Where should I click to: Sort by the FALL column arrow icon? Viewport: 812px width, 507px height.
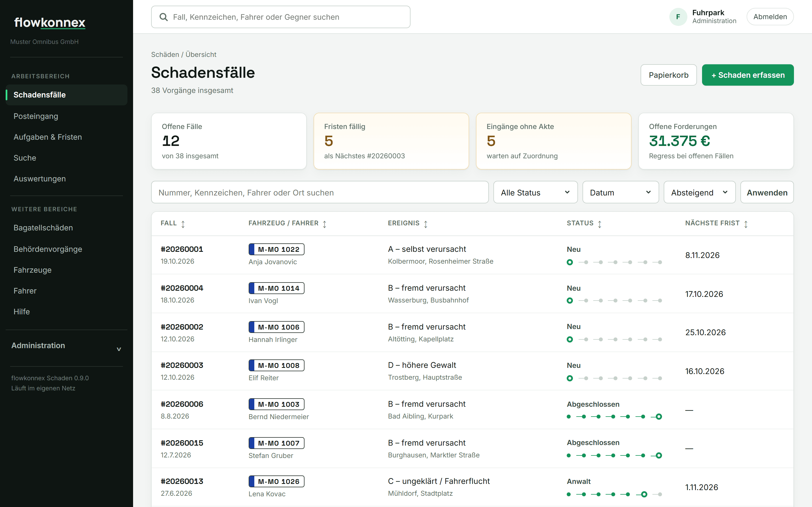183,224
